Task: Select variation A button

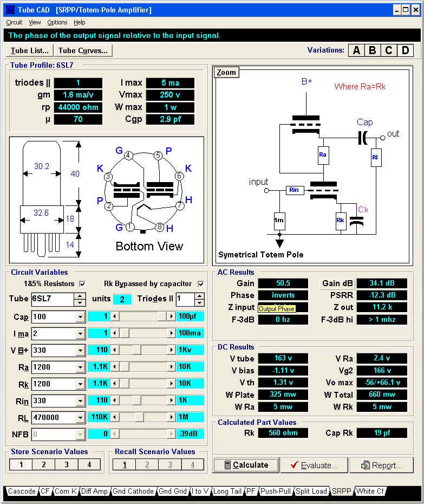Action: point(356,50)
